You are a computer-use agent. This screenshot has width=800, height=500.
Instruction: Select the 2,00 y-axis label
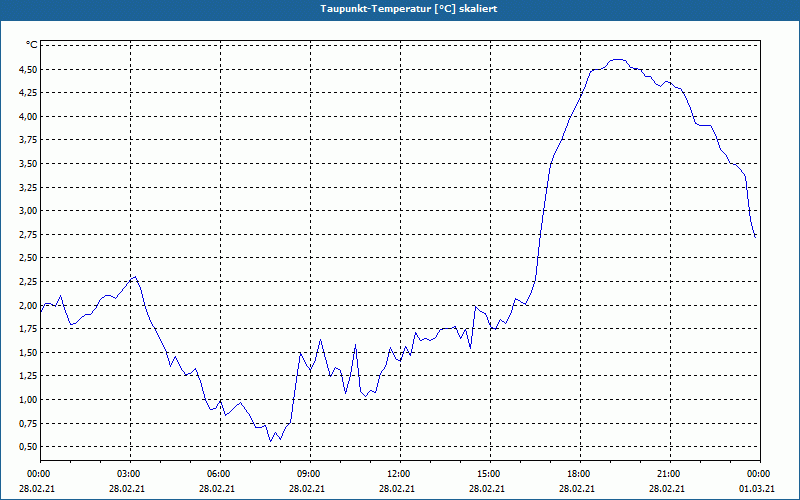coord(28,306)
